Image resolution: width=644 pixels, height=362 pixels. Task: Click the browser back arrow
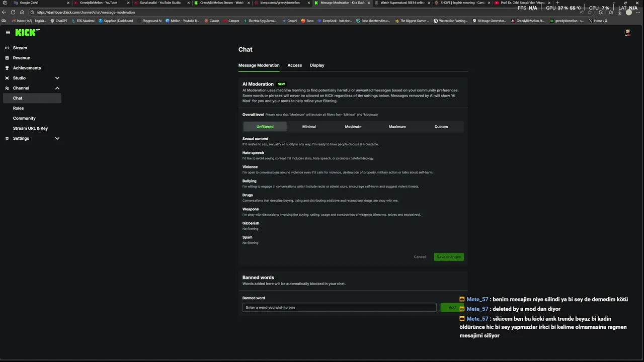(x=5, y=12)
